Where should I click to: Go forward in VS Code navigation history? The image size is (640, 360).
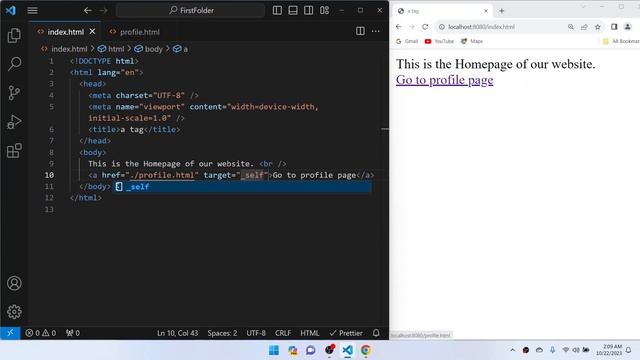[103, 10]
